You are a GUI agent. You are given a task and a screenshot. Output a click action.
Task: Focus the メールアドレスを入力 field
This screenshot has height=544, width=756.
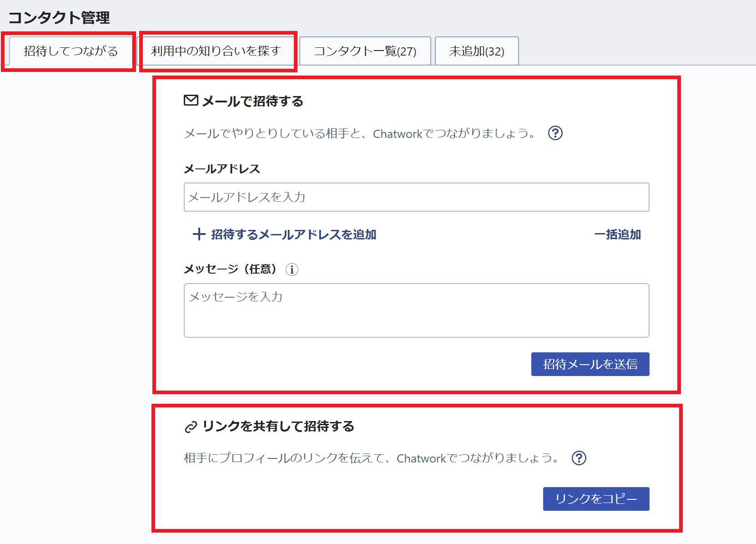[x=416, y=197]
